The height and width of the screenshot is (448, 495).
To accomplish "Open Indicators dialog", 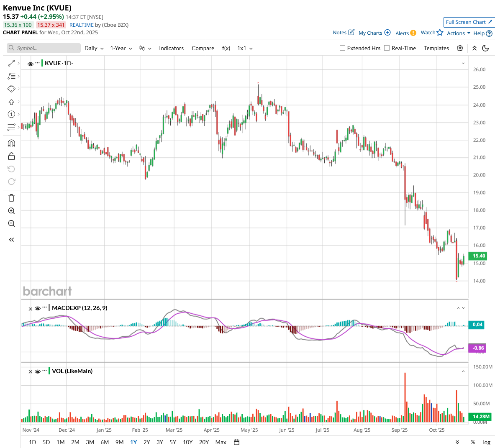I will tap(171, 48).
